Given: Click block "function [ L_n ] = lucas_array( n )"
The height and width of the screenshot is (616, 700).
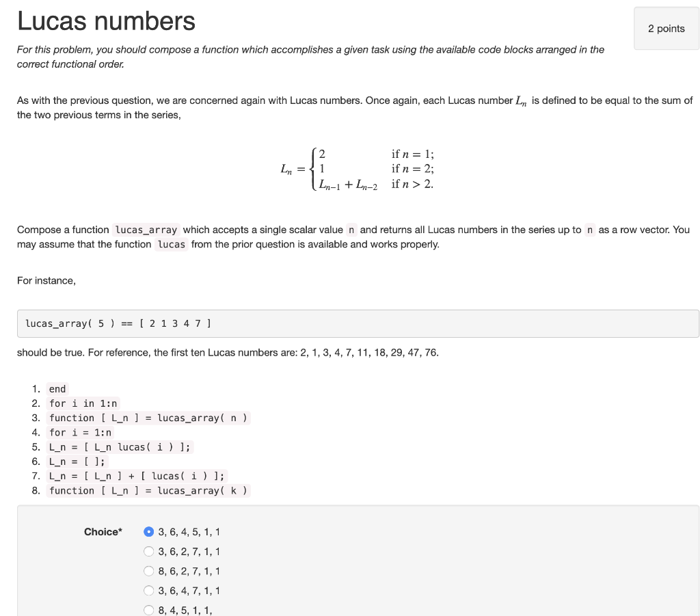Looking at the screenshot, I should (x=148, y=418).
